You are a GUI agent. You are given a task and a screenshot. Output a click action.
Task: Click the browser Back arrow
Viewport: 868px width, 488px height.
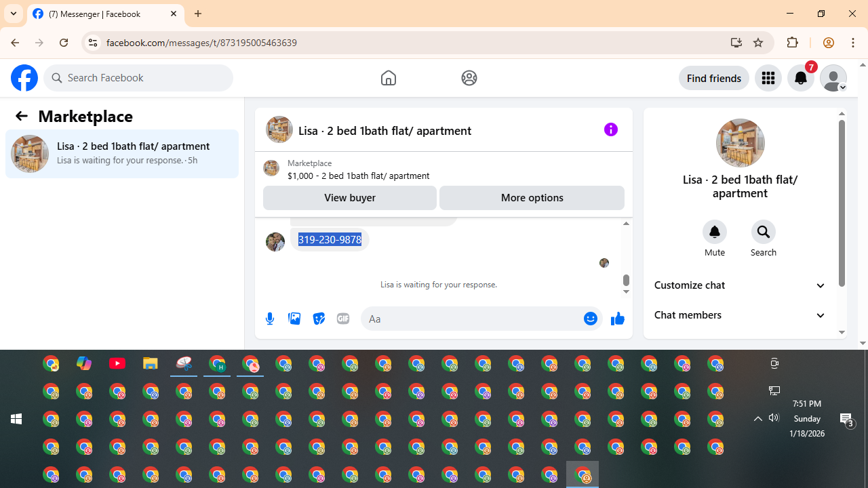click(15, 43)
